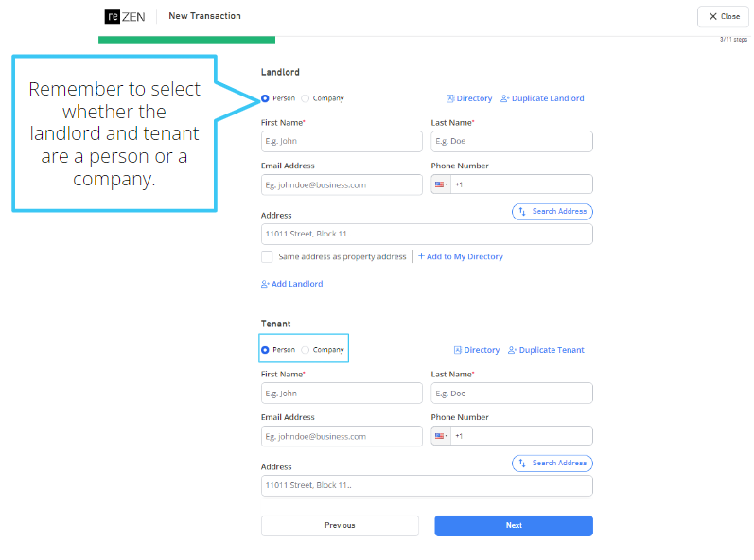Screen dimensions: 754x560
Task: Open tenant phone country flag dropdown
Action: click(441, 436)
